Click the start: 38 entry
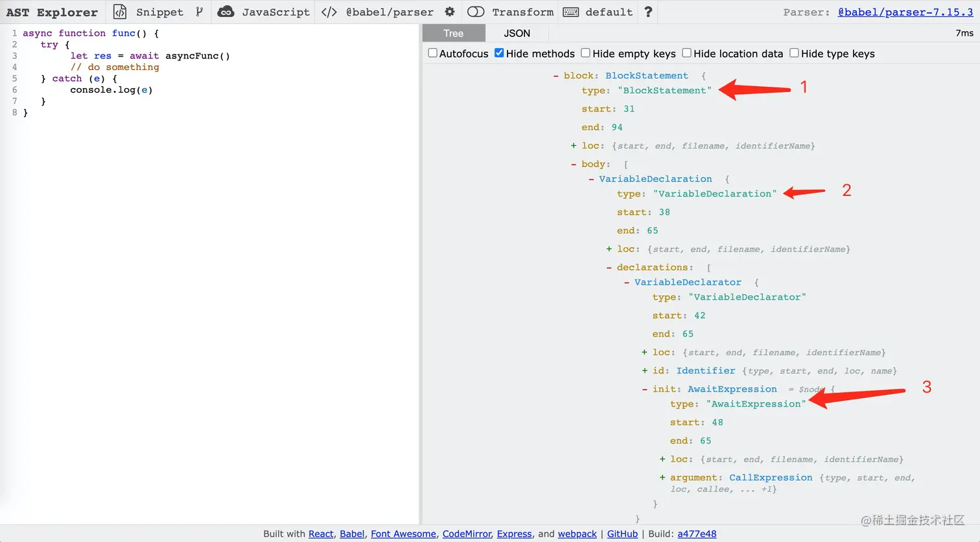 [x=644, y=212]
